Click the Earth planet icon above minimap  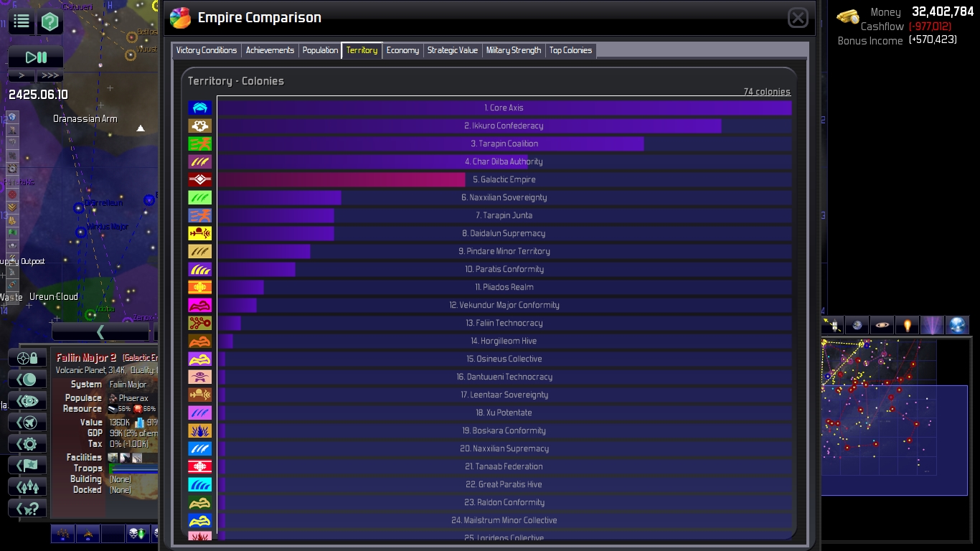[x=857, y=325]
